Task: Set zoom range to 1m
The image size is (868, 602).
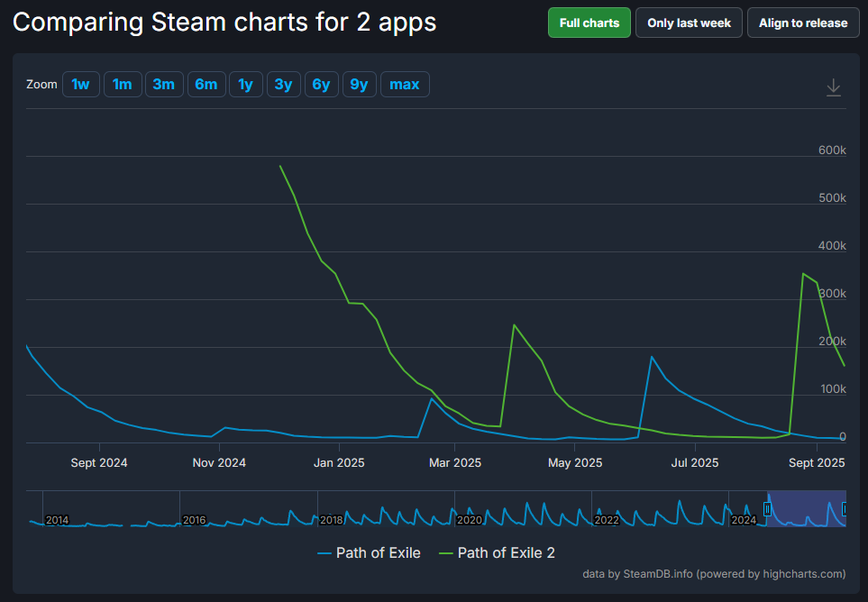Action: click(123, 84)
